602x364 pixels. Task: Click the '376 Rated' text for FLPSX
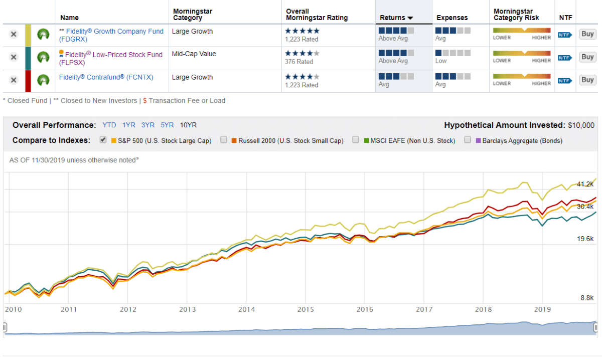tap(298, 62)
